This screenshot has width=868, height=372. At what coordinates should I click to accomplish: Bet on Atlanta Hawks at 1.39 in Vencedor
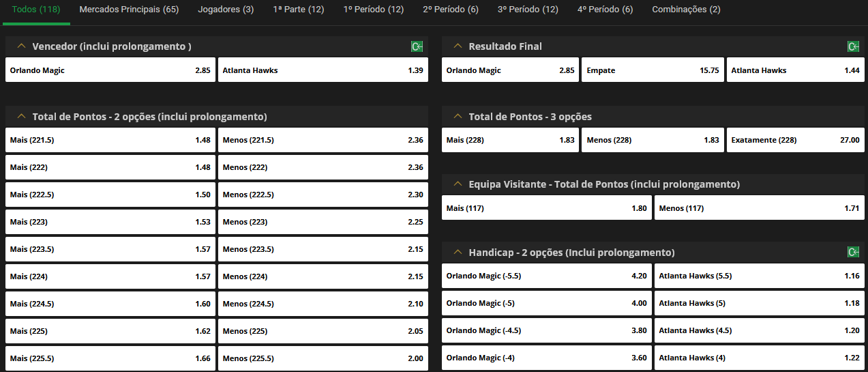pos(323,70)
